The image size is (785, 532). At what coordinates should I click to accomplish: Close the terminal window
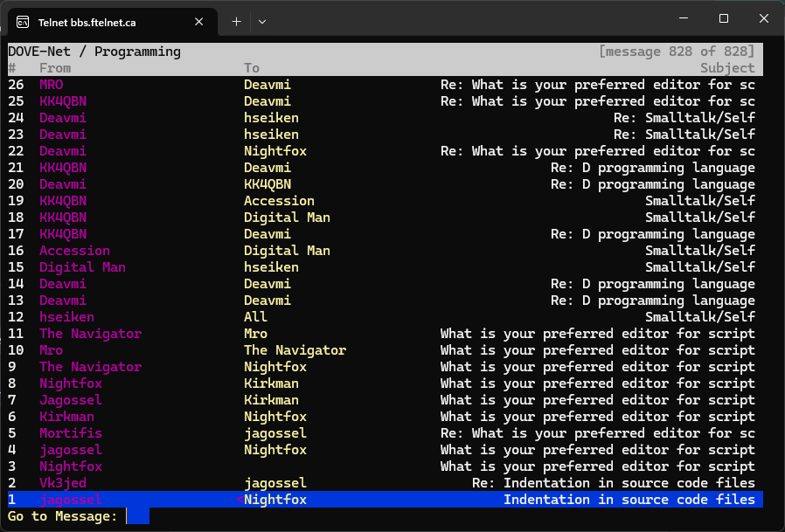pyautogui.click(x=763, y=18)
